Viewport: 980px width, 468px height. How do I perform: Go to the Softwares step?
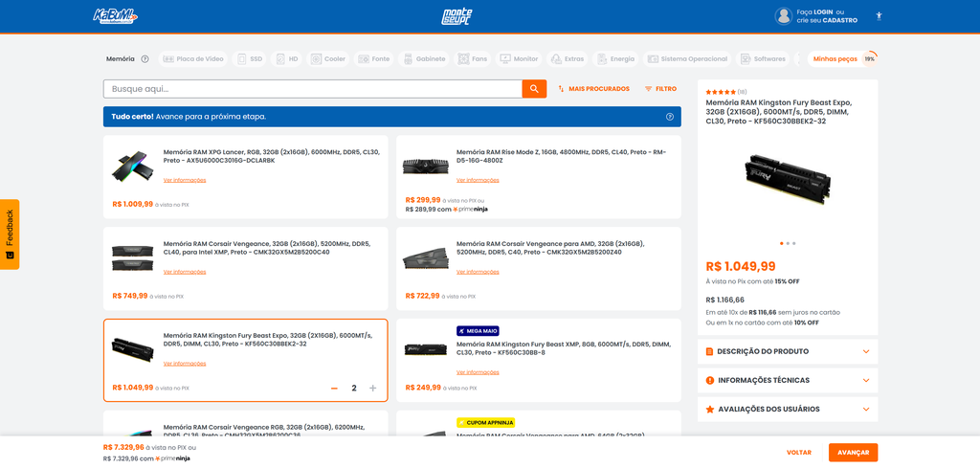pos(763,58)
